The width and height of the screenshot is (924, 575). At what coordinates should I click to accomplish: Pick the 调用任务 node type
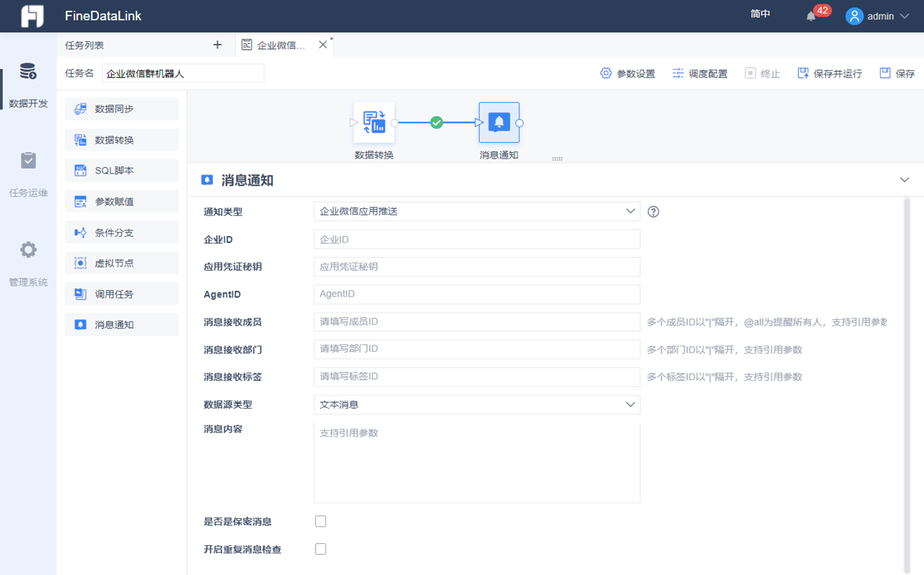(x=122, y=294)
